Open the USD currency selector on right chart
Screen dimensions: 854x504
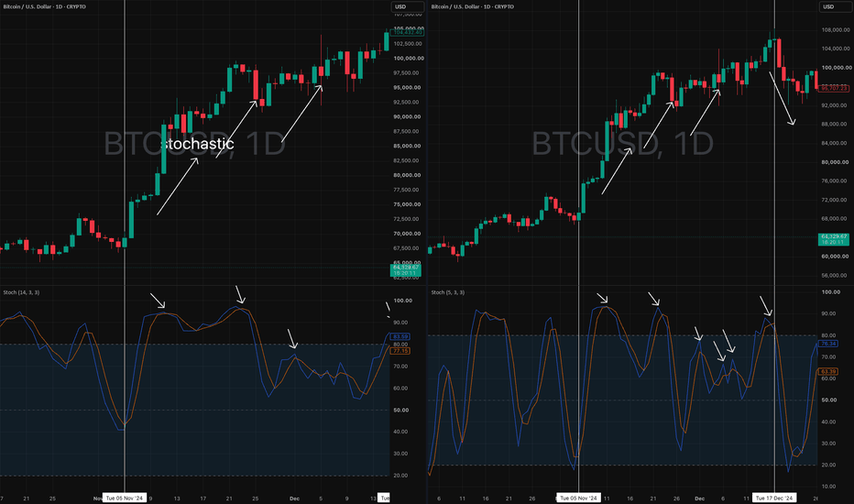pos(834,7)
